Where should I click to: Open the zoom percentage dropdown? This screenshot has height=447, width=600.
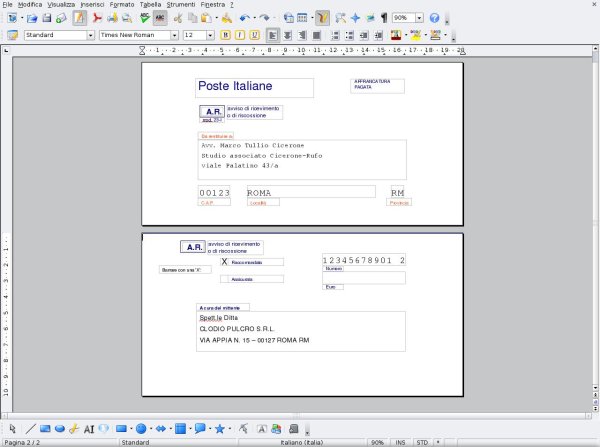[x=419, y=18]
